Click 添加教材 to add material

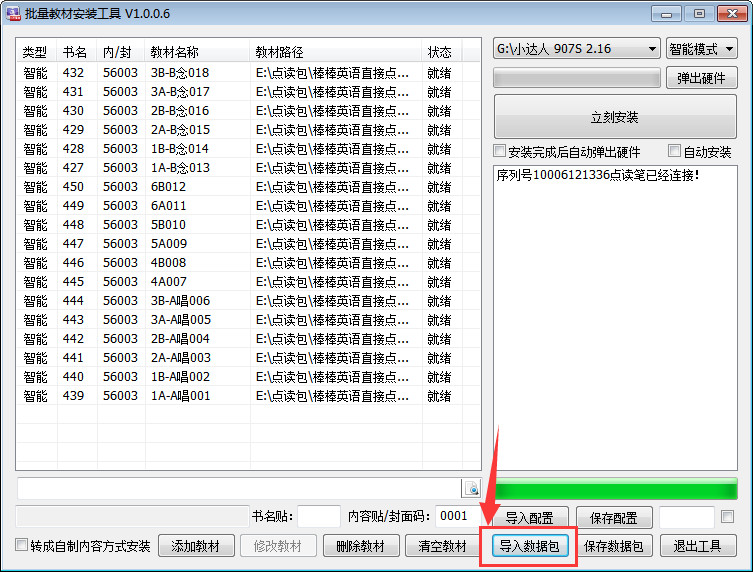tap(196, 546)
